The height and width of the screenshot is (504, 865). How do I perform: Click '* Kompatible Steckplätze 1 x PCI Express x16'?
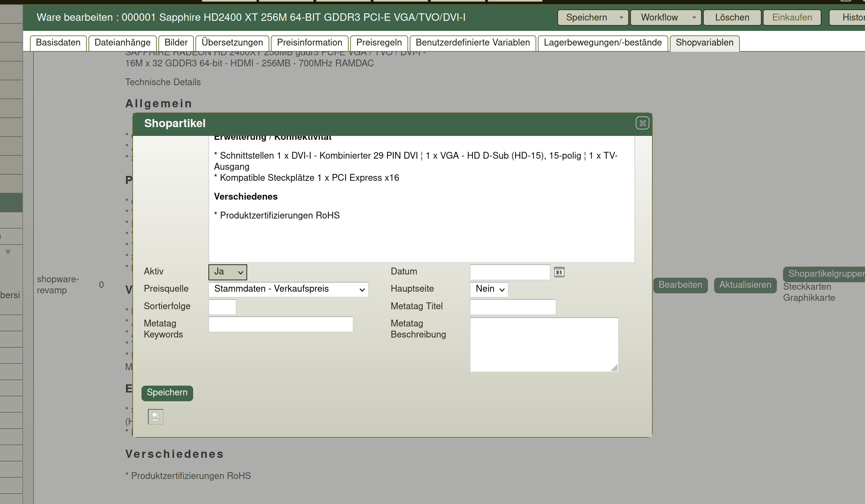tap(307, 178)
